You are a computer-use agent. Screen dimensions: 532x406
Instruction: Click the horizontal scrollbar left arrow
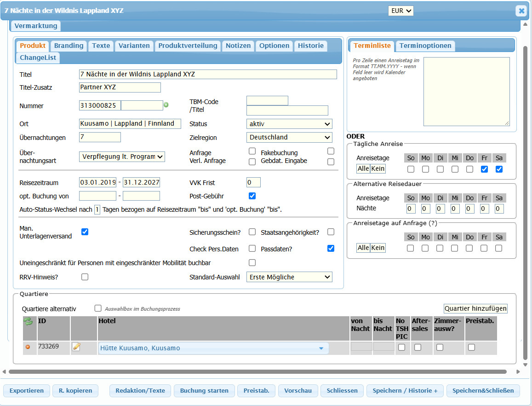point(4,371)
